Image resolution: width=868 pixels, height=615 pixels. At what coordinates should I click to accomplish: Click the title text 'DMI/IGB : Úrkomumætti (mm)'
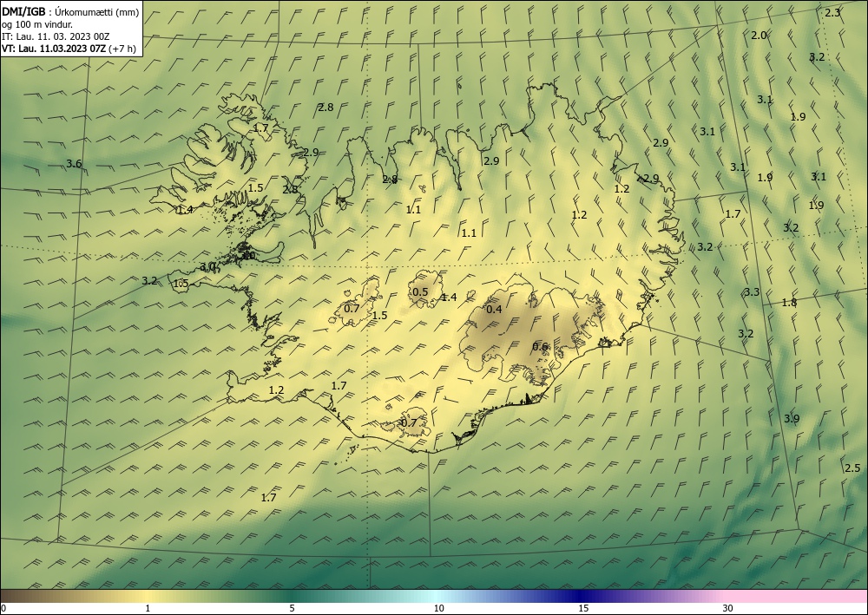click(x=69, y=11)
